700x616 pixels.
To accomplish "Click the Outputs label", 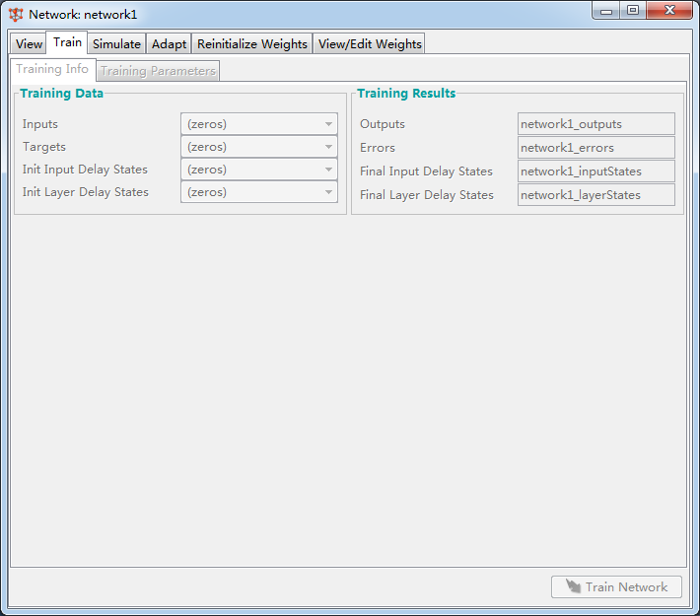I will pos(383,124).
